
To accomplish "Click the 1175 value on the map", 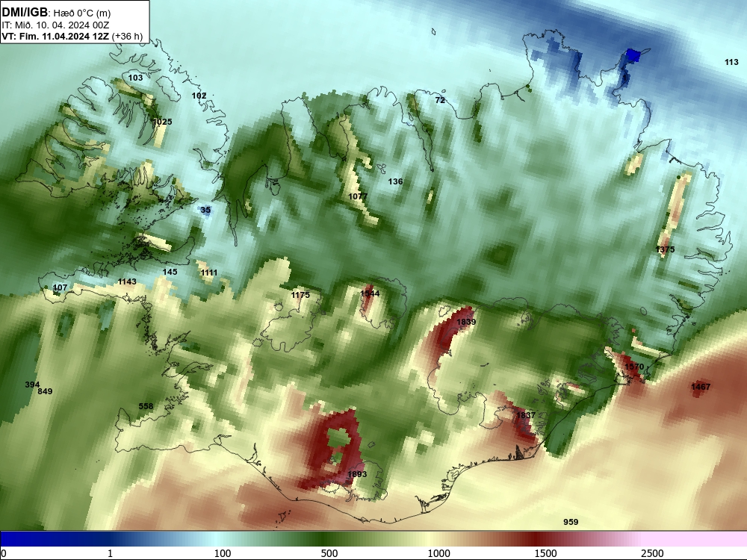I will pos(300,295).
